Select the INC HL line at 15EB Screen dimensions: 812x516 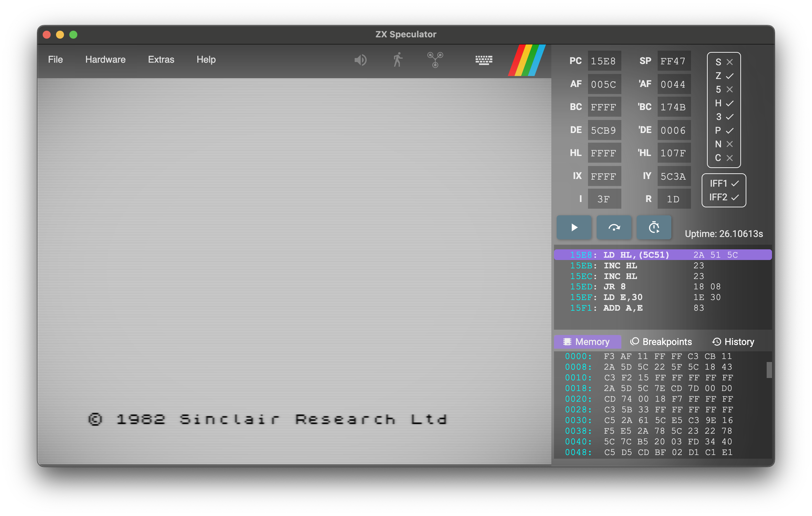click(x=620, y=266)
